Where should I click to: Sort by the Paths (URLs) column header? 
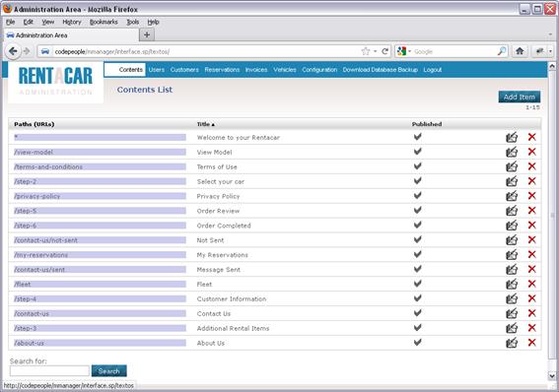(35, 124)
